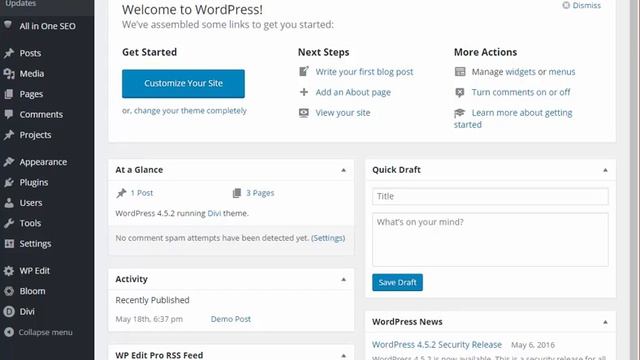
Task: Click the widgets icon beside Manage widgets
Action: 460,72
